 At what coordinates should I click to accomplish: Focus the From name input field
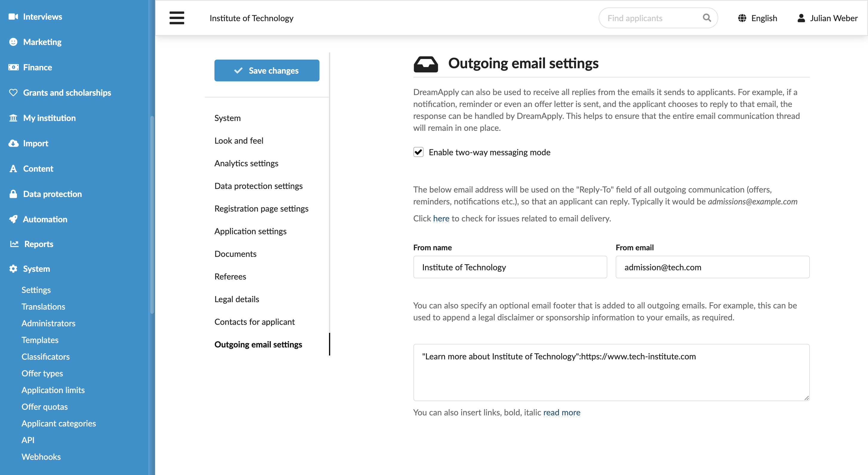510,267
